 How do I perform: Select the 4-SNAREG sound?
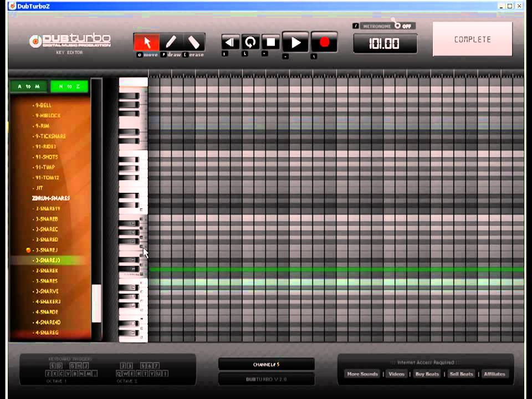tap(47, 332)
